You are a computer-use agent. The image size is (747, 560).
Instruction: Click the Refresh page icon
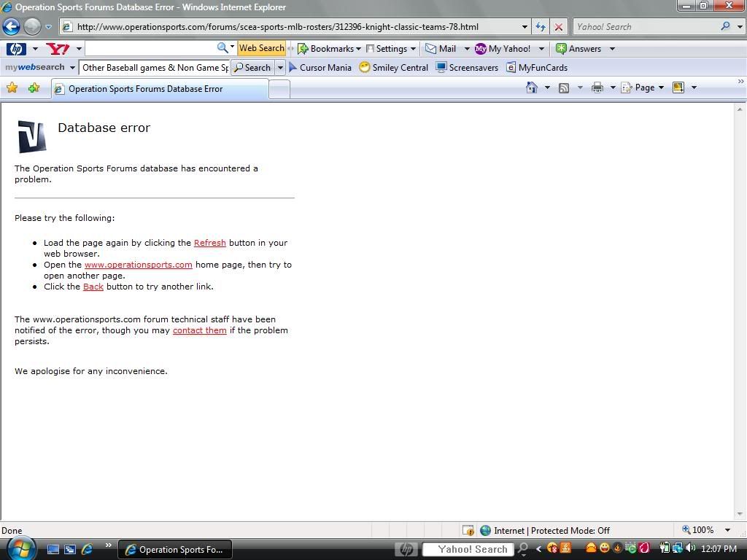[x=541, y=27]
